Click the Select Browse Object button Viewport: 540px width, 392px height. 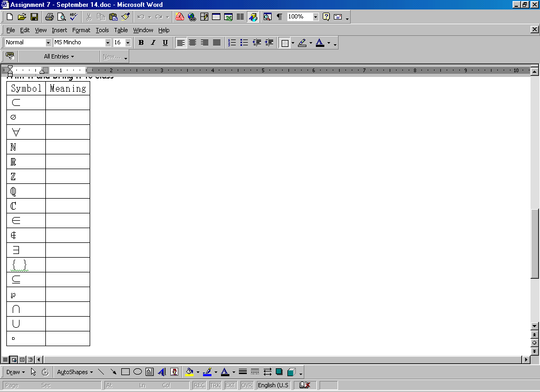point(535,343)
